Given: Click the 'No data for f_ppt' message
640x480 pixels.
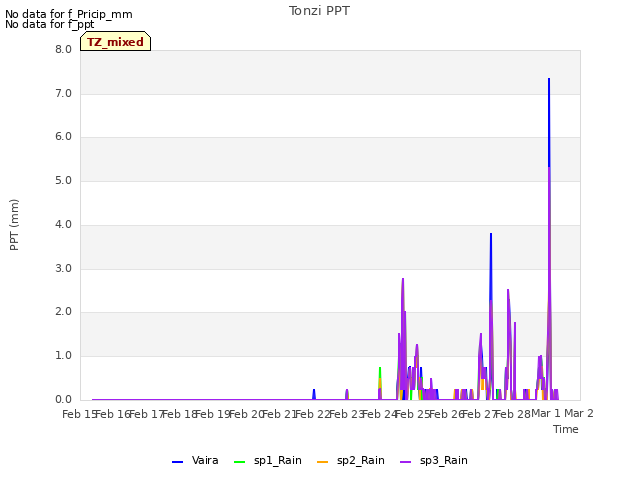Looking at the screenshot, I should [x=50, y=24].
